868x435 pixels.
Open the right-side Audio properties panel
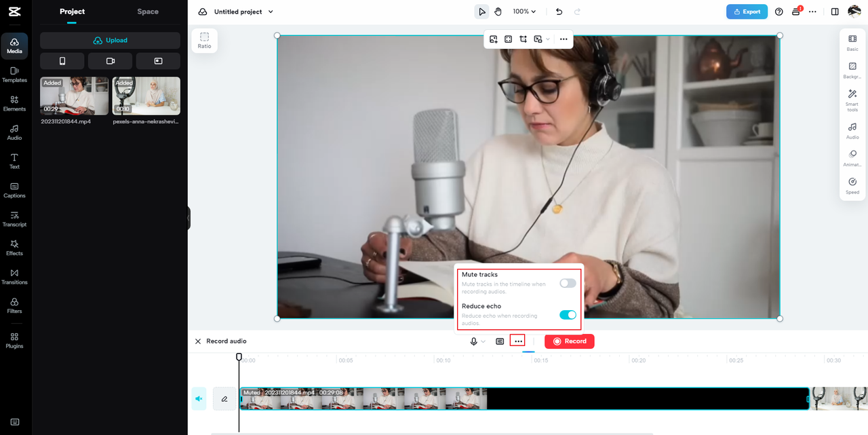click(x=852, y=131)
